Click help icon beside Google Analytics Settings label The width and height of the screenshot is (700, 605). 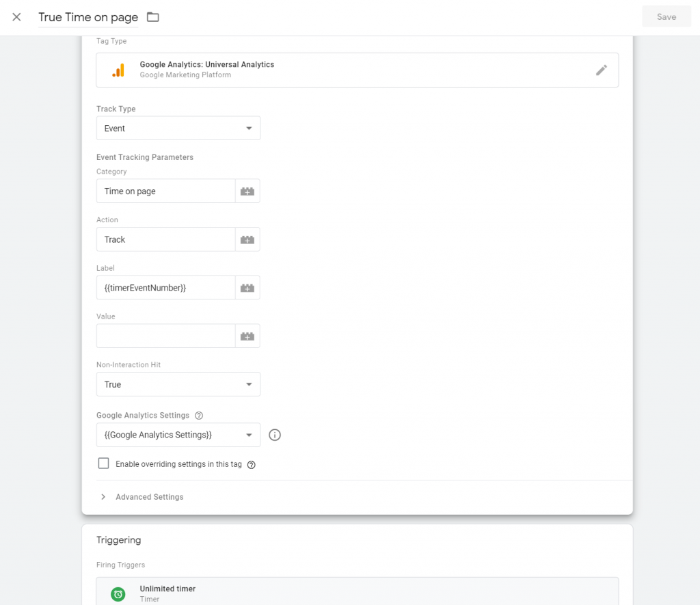pyautogui.click(x=199, y=415)
